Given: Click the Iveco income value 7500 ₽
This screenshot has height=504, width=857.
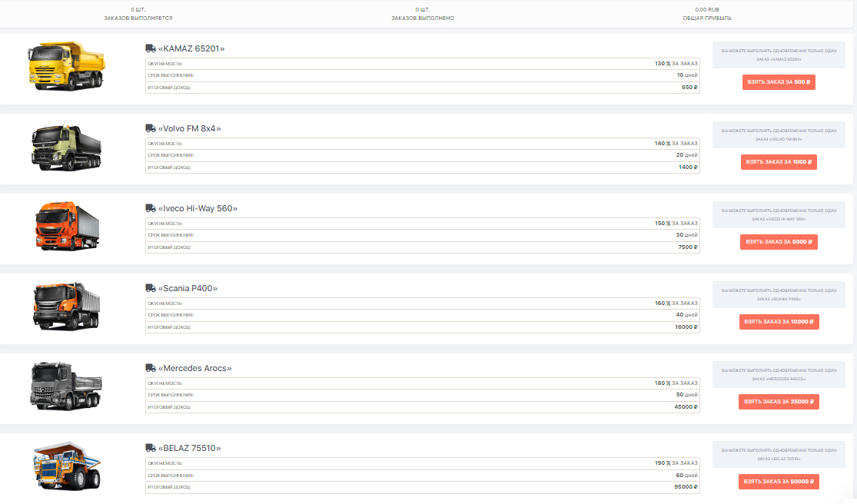Looking at the screenshot, I should 688,247.
